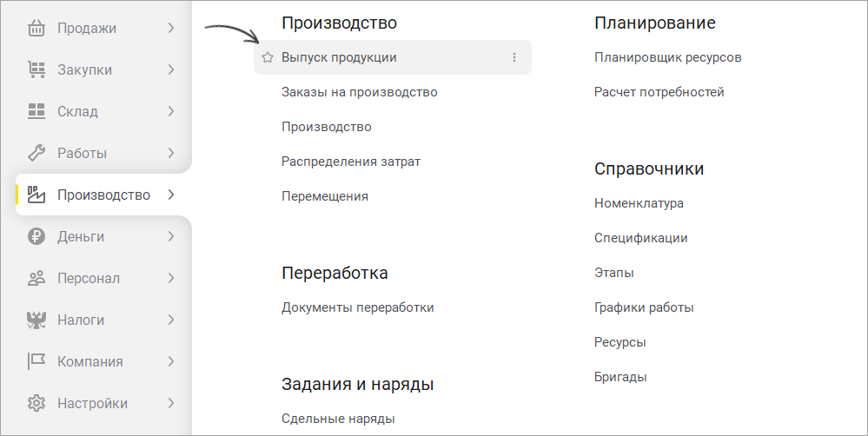Click the warehouse grid icon for Склад

(36, 111)
